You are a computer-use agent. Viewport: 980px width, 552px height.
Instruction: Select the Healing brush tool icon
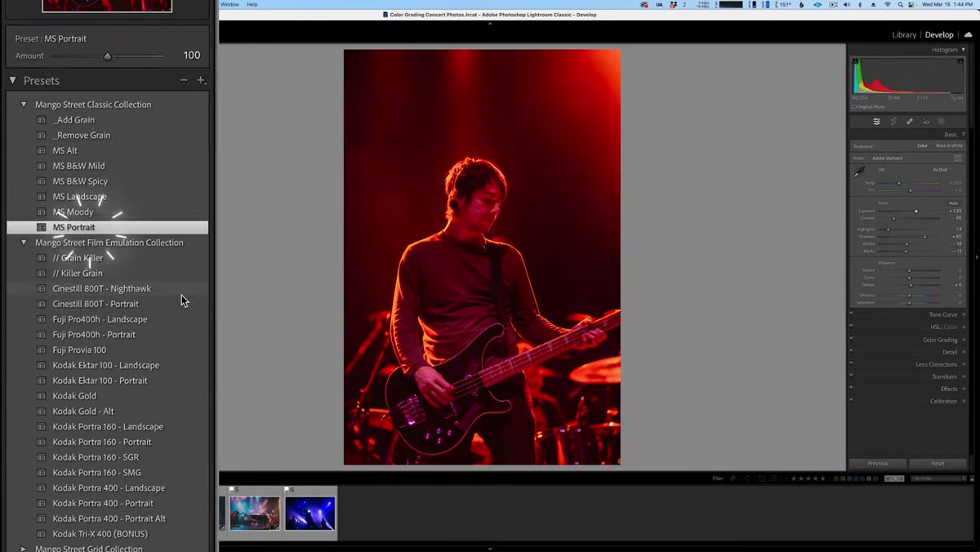click(x=910, y=122)
